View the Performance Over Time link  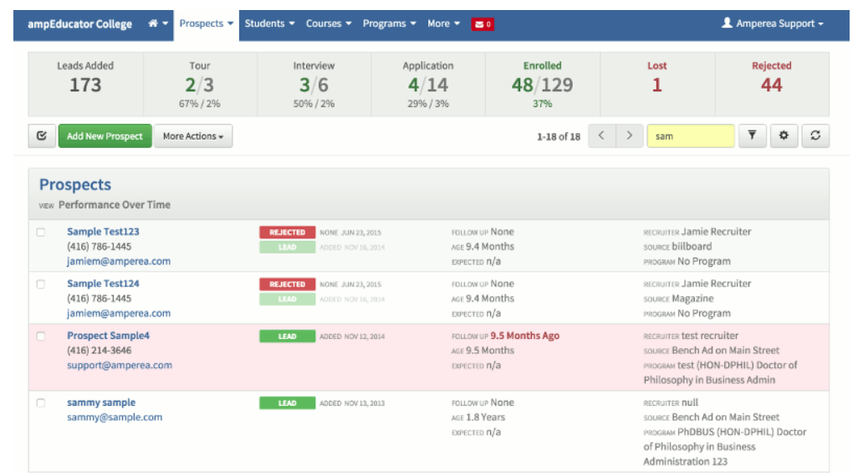tap(115, 205)
